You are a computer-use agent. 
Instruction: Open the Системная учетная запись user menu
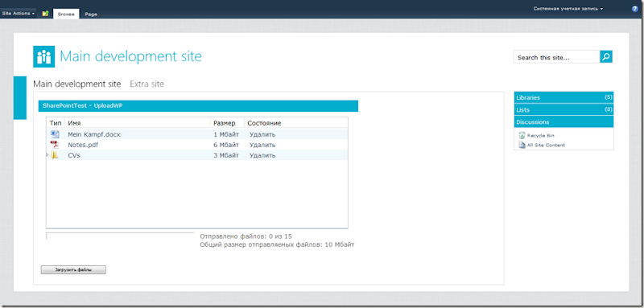pos(568,8)
